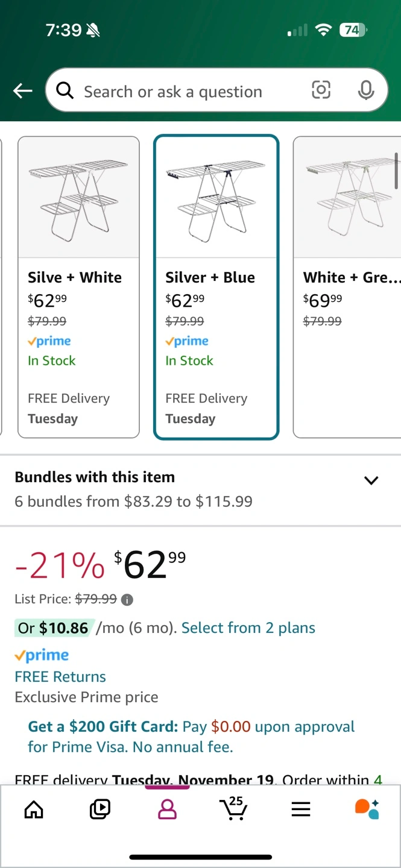Tap the FREE Returns link
Image resolution: width=401 pixels, height=868 pixels.
(60, 677)
